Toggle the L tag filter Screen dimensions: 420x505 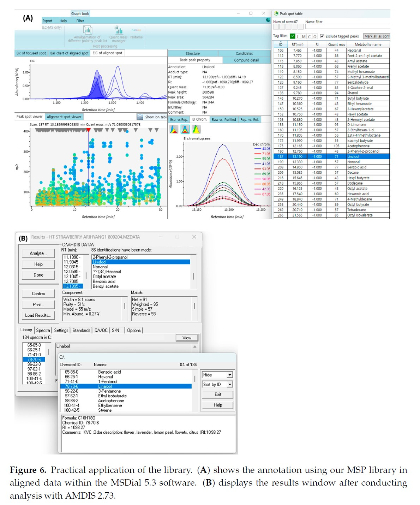coord(298,36)
